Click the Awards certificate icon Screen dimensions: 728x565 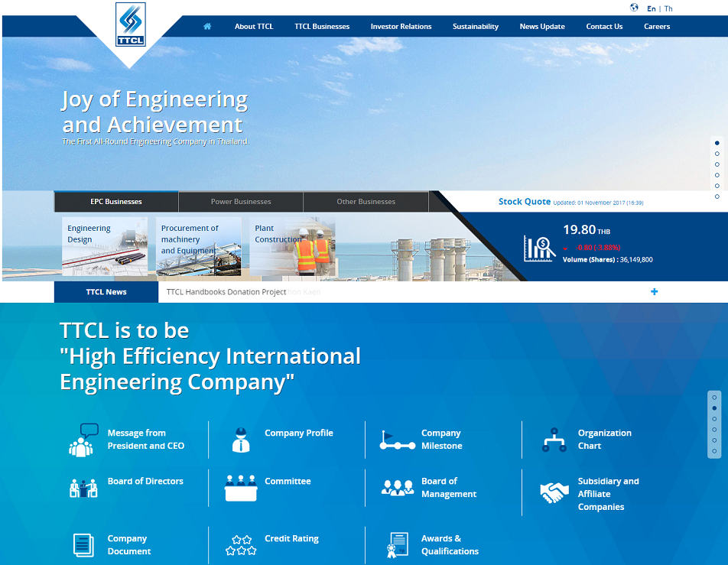[x=398, y=545]
